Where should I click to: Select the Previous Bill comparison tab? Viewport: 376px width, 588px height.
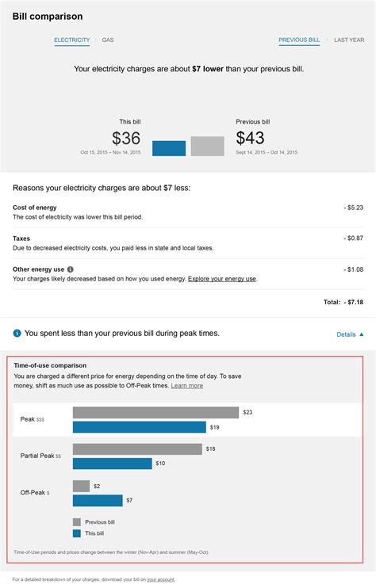pos(299,40)
